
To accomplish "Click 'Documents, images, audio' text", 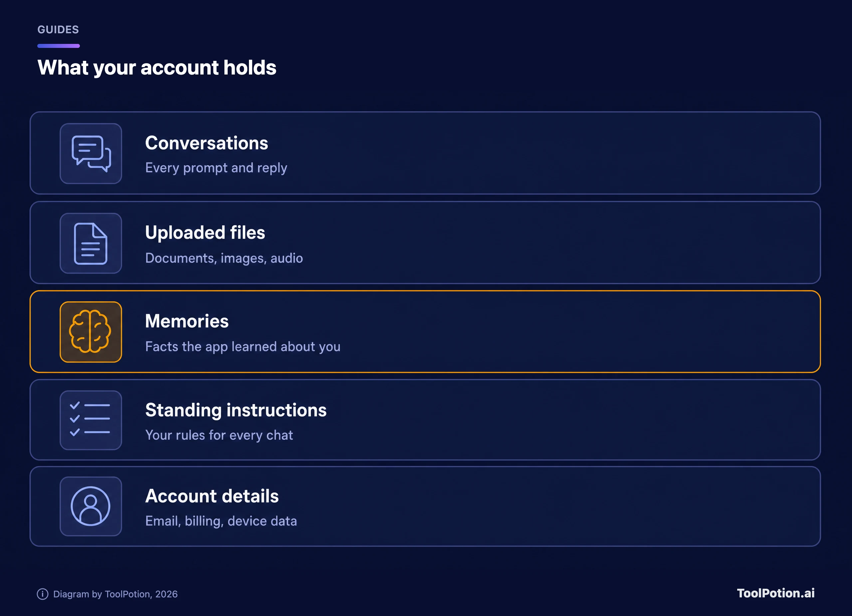I will [x=224, y=258].
